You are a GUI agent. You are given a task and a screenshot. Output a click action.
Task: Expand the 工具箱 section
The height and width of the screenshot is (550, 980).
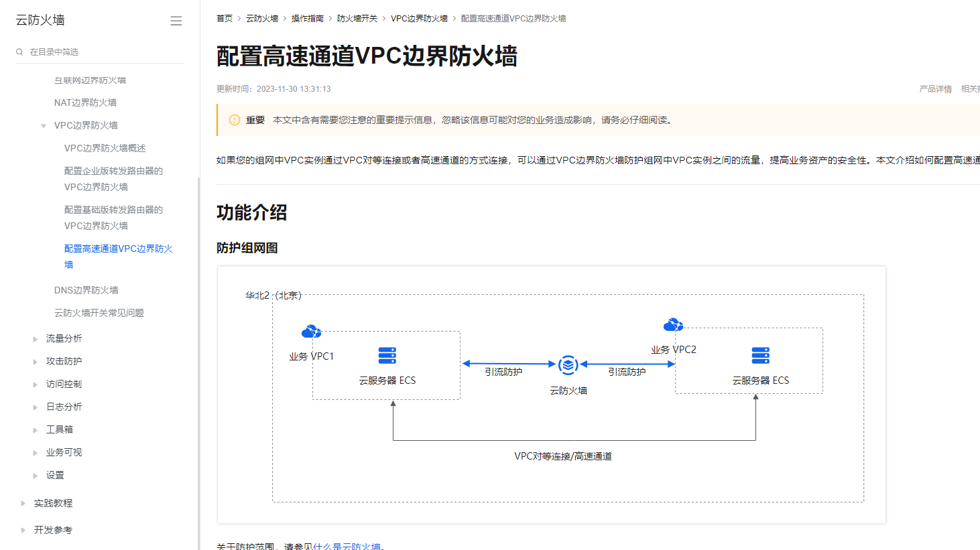coord(35,430)
